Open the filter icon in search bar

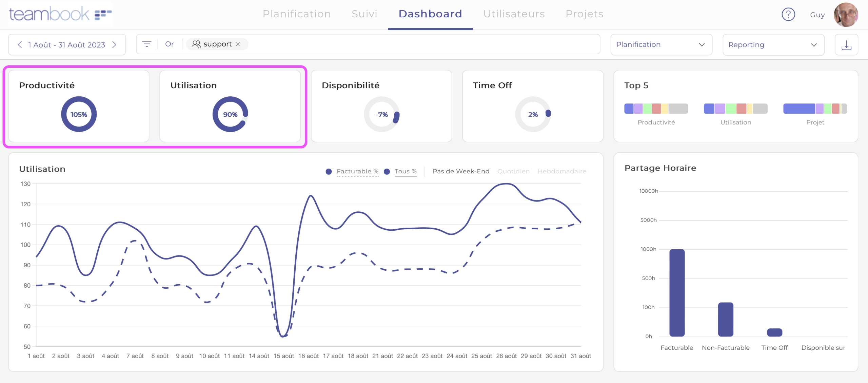[146, 44]
